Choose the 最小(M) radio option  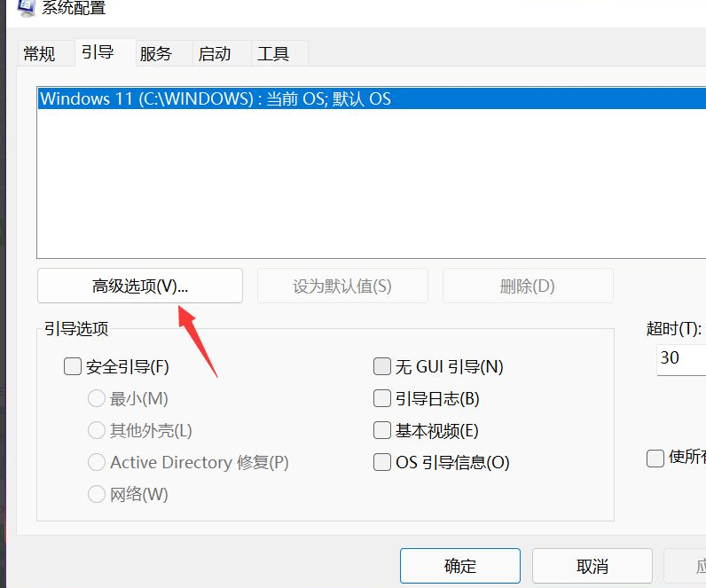point(97,399)
